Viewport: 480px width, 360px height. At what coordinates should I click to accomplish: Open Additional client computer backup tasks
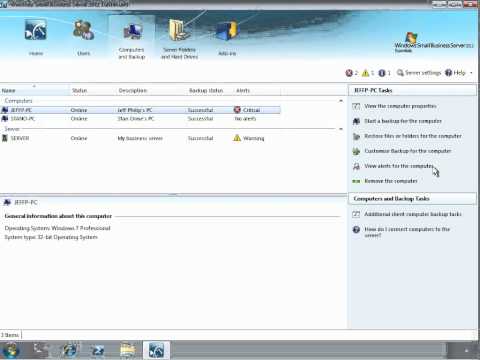point(413,214)
